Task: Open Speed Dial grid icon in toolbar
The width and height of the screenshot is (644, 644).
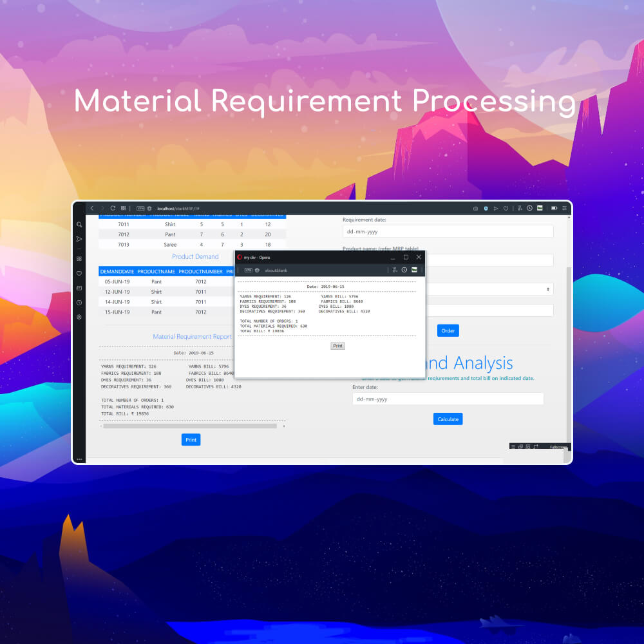Action: pyautogui.click(x=123, y=208)
